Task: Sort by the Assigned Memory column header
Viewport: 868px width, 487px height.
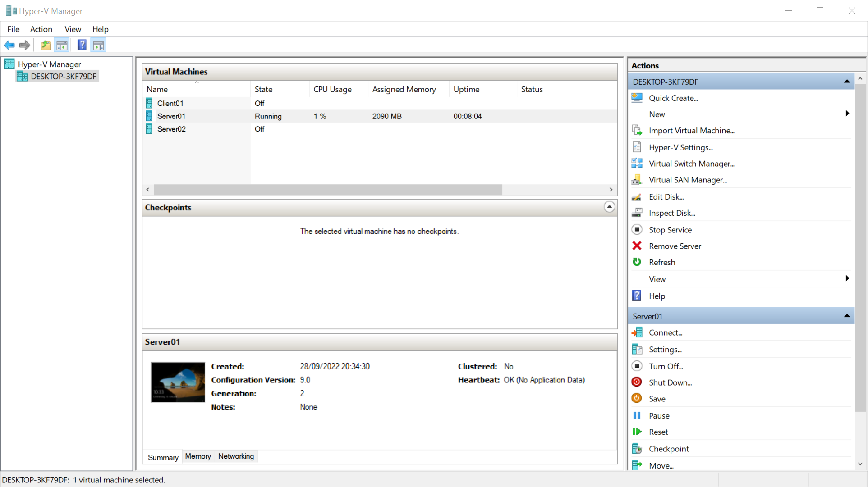Action: tap(409, 89)
